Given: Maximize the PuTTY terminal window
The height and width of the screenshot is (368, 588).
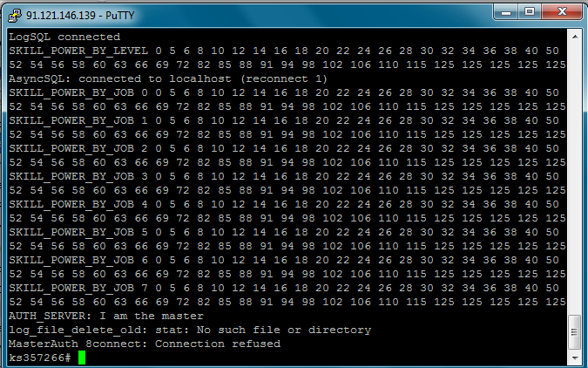Looking at the screenshot, I should (x=529, y=12).
